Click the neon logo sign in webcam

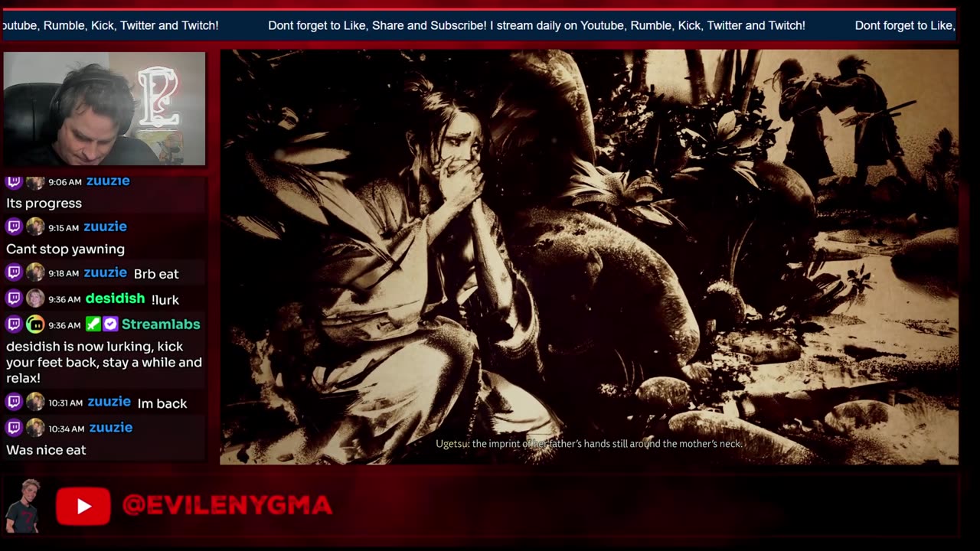click(158, 97)
